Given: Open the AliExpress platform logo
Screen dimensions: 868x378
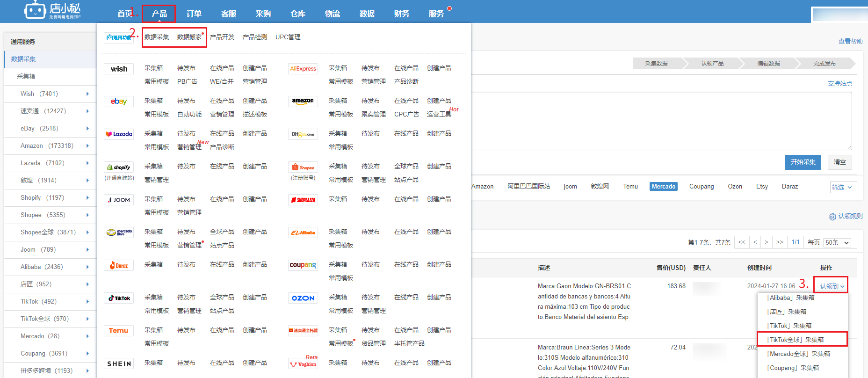Looking at the screenshot, I should point(303,69).
